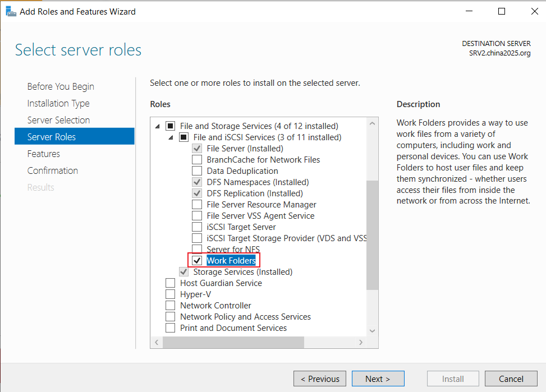
Task: Close the Add Roles wizard window
Action: pyautogui.click(x=535, y=11)
